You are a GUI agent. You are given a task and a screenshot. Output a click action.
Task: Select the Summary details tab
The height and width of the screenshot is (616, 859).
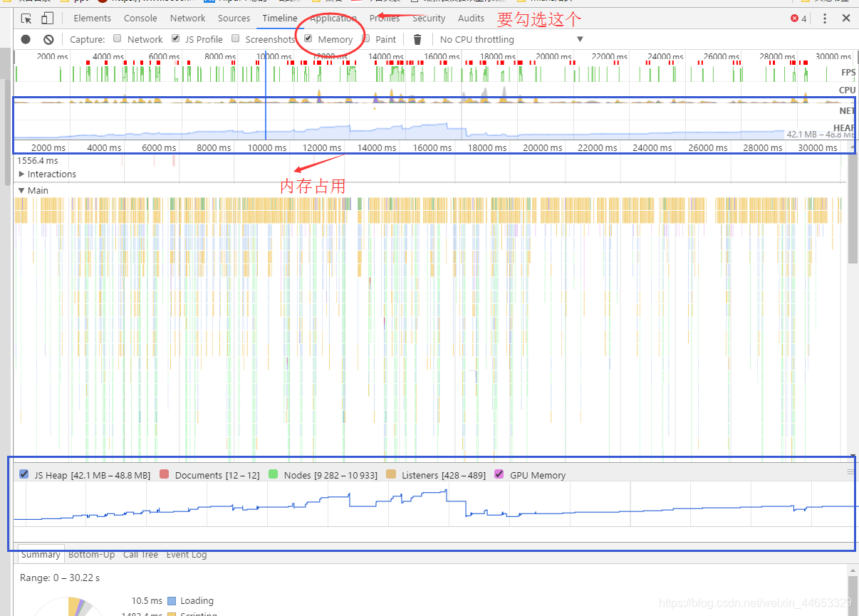click(41, 555)
